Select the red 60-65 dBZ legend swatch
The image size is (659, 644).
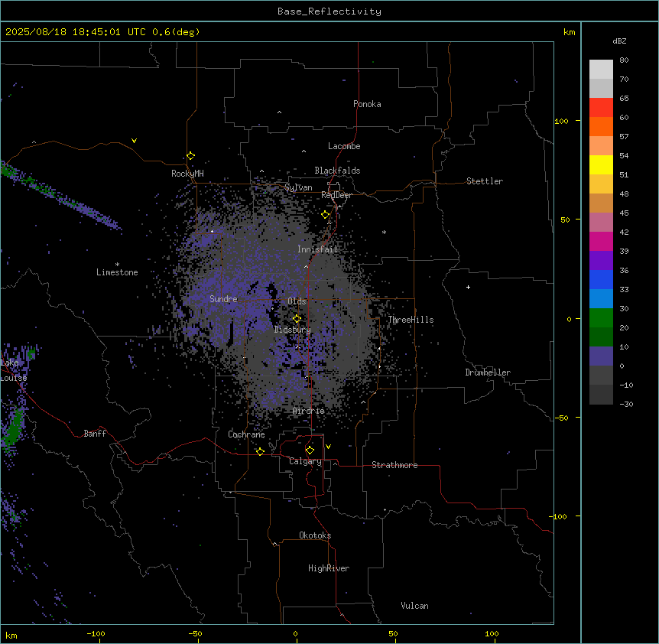point(601,108)
